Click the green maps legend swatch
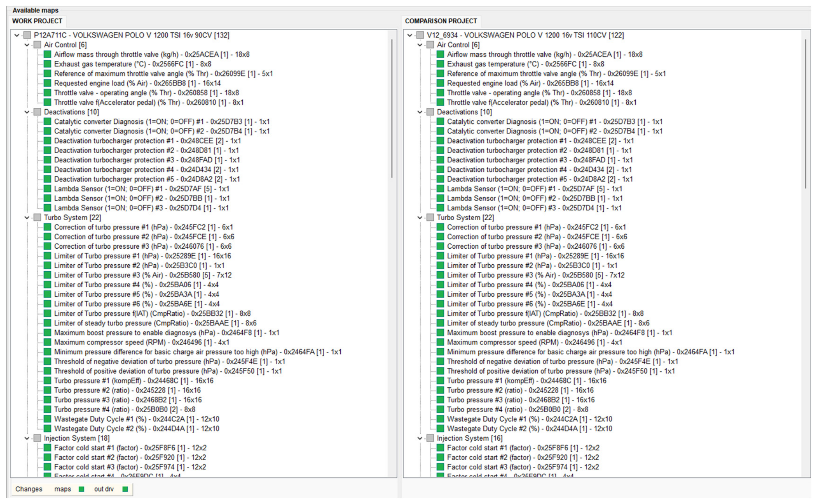The height and width of the screenshot is (504, 817). click(x=82, y=489)
